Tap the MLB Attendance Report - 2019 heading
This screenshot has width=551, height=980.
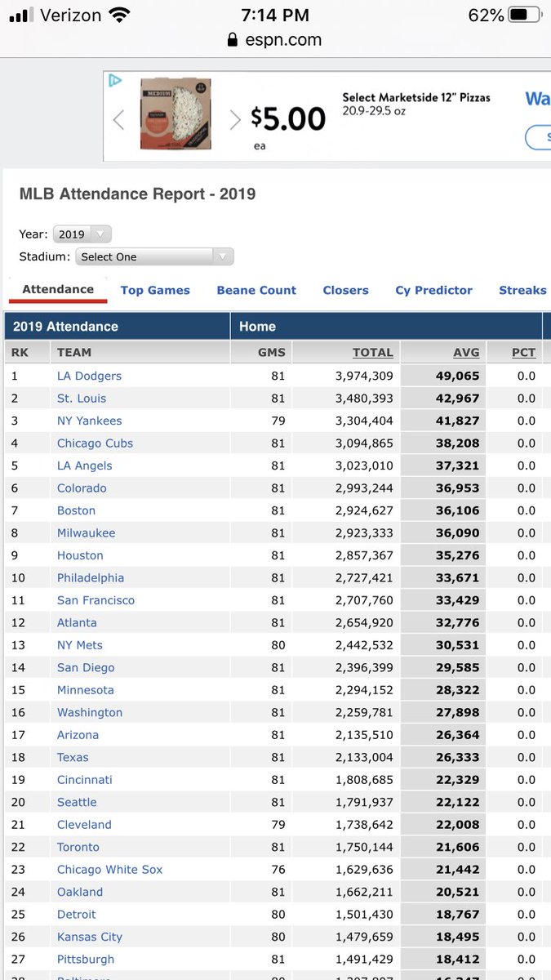coord(137,194)
